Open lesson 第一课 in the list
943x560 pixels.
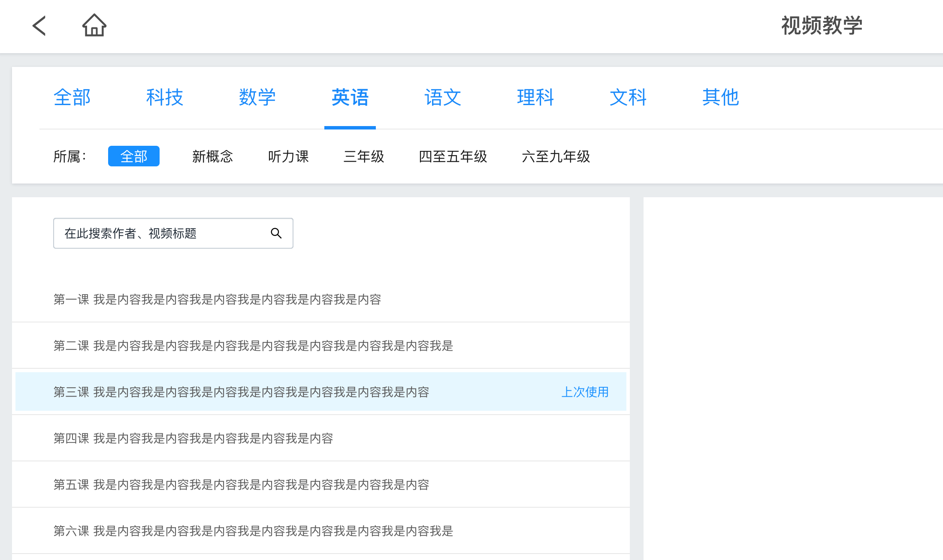(217, 299)
